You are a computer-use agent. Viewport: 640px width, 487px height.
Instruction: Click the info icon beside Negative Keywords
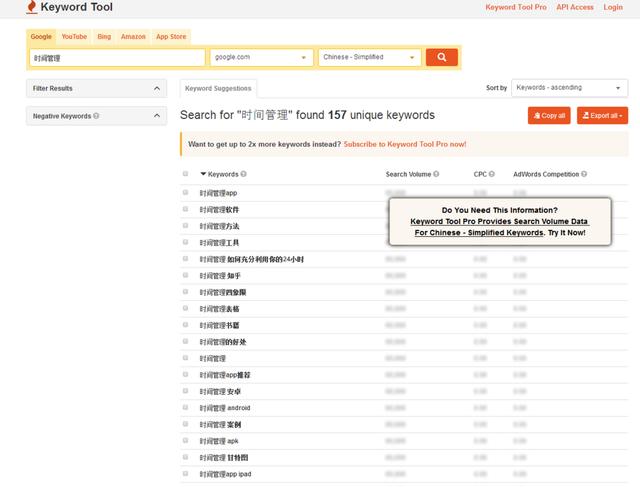(x=96, y=116)
